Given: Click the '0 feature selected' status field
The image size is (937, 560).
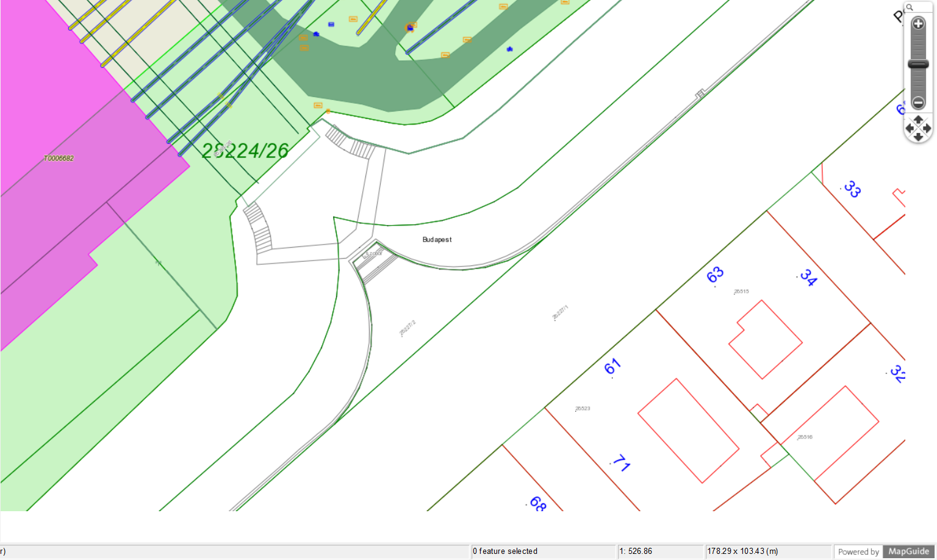Looking at the screenshot, I should [x=543, y=551].
